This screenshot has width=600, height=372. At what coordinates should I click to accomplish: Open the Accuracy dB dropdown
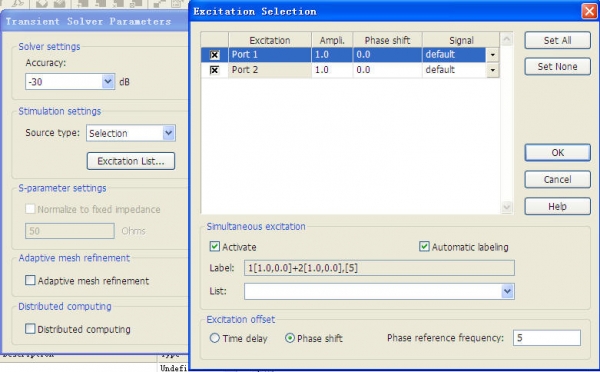click(108, 82)
